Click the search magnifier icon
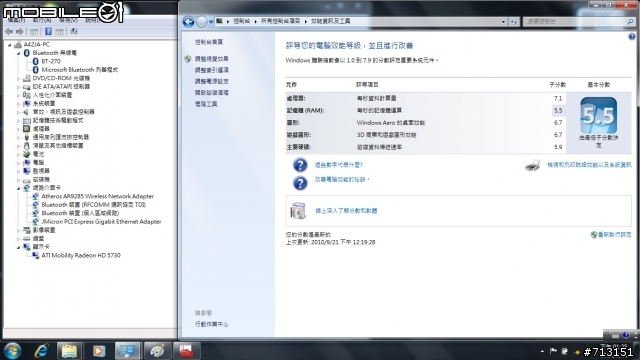This screenshot has width=640, height=360. pyautogui.click(x=631, y=22)
